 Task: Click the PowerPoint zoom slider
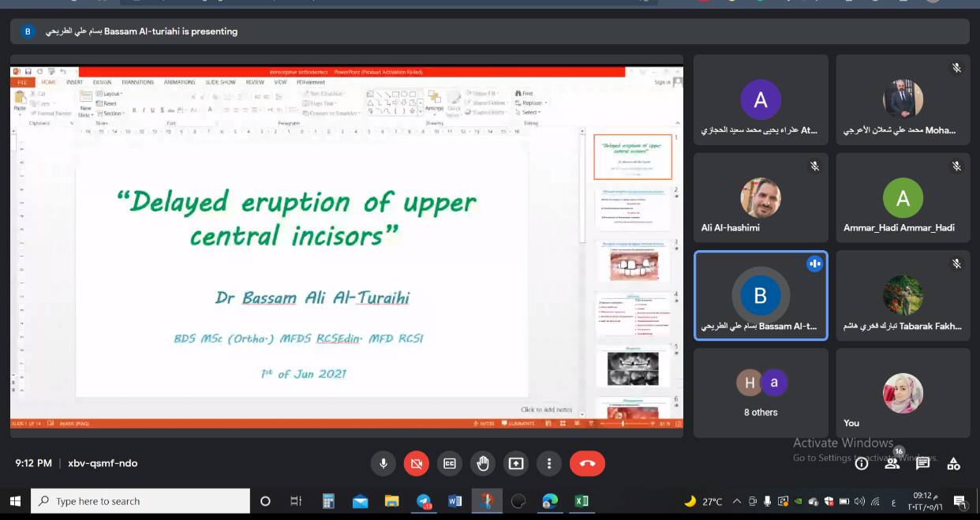625,424
